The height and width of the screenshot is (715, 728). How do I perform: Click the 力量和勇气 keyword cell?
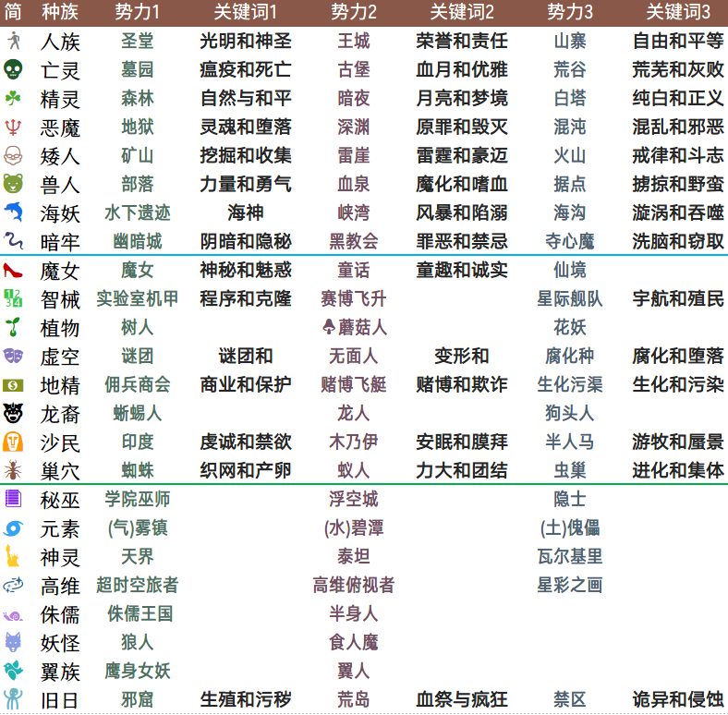coord(246,184)
